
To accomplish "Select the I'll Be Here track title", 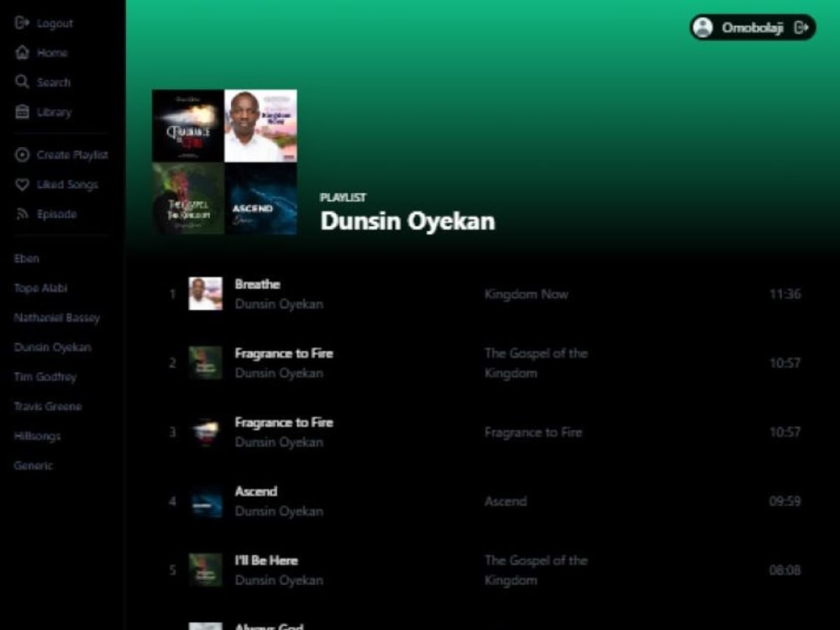I will pos(266,560).
